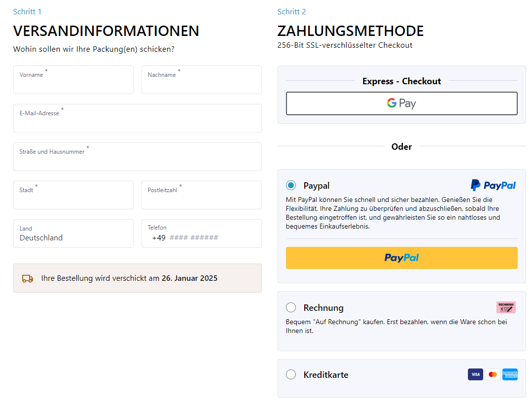This screenshot has width=532, height=401.
Task: Click the Rechnung invoice icon
Action: coord(506,307)
